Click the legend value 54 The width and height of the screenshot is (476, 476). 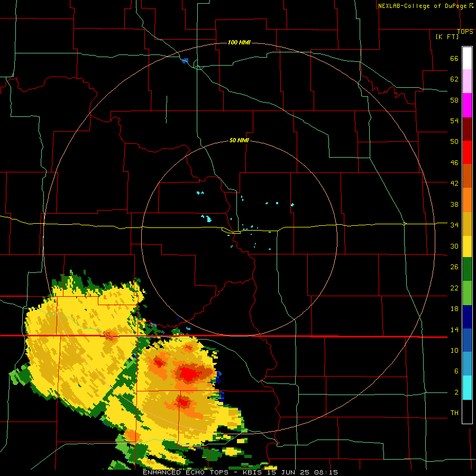(x=454, y=121)
